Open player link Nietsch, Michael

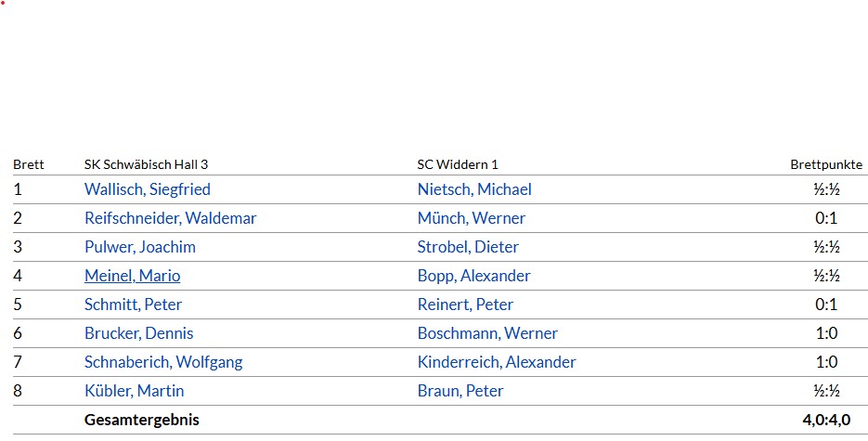[474, 189]
